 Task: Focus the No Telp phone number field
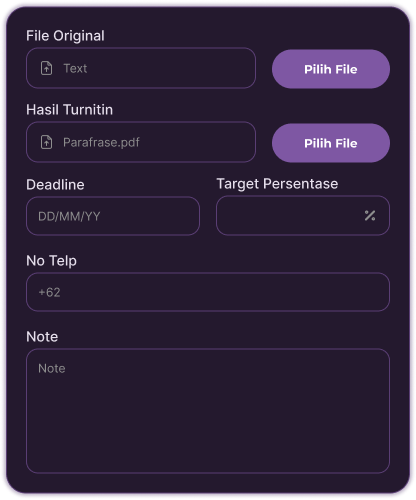click(x=208, y=292)
